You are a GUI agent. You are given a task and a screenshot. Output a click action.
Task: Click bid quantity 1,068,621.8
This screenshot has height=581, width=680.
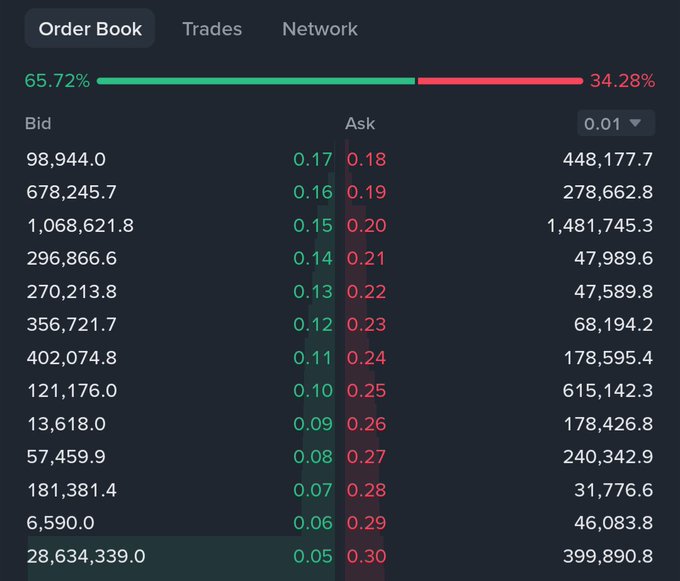tap(80, 225)
